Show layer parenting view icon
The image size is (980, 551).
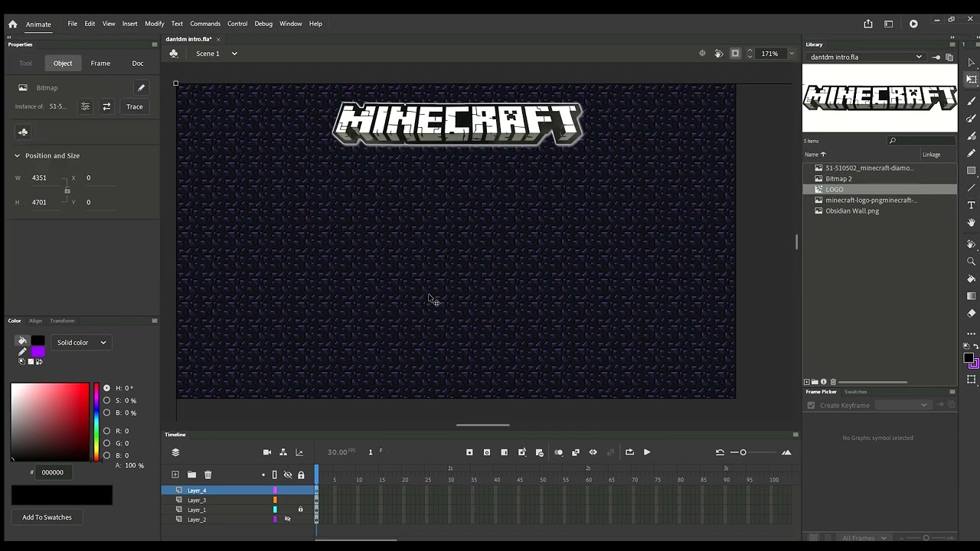tap(283, 452)
